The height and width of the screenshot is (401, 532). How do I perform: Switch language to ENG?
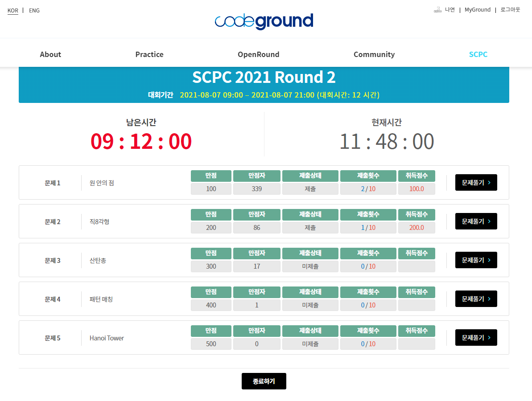[34, 11]
